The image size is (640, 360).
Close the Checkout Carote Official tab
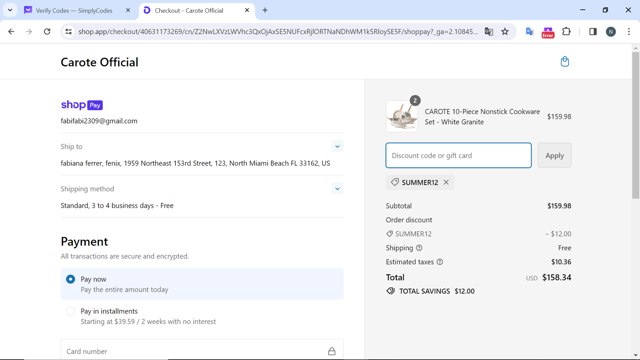(247, 10)
